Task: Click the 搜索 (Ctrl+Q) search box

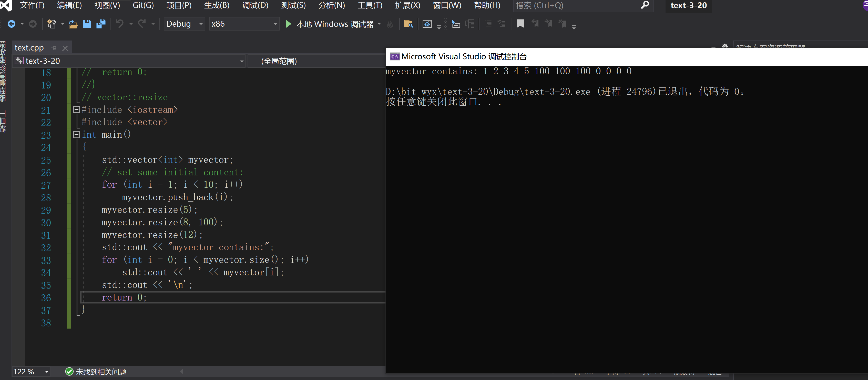Action: coord(573,5)
